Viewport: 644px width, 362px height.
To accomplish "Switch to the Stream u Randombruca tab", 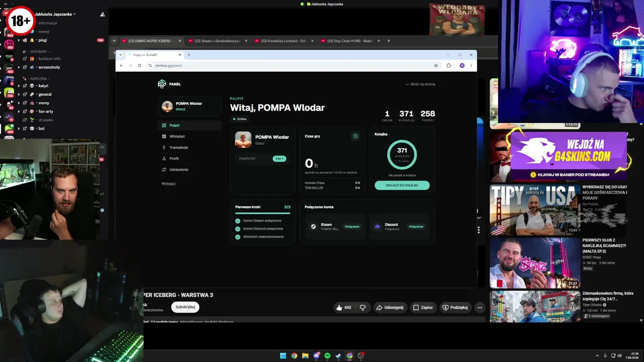I will (217, 41).
